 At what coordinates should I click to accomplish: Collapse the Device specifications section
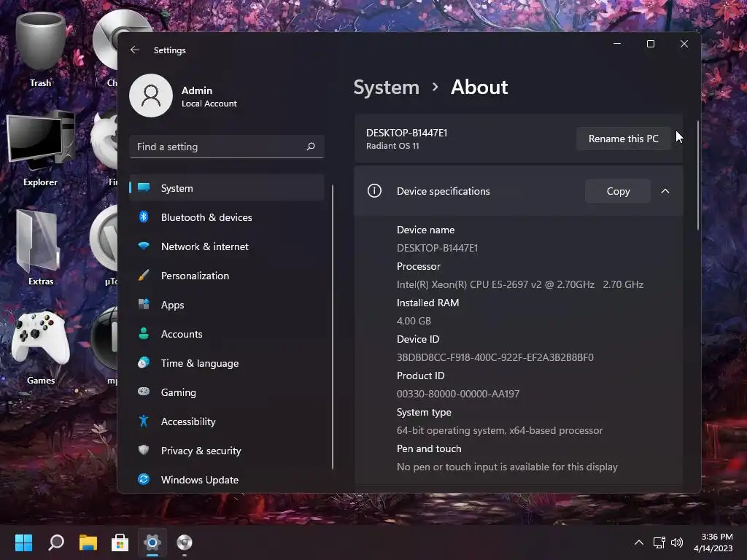pos(665,191)
